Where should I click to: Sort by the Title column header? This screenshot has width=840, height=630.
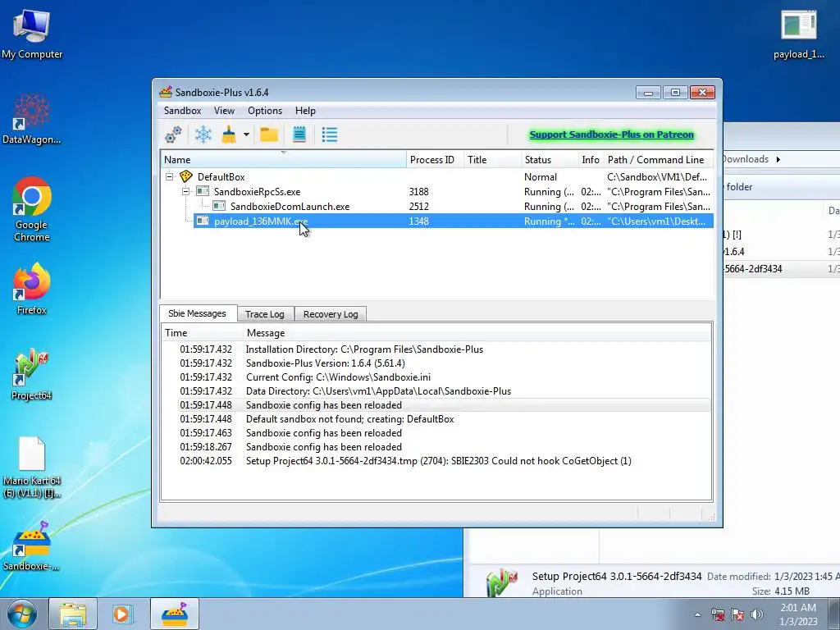[x=492, y=160]
